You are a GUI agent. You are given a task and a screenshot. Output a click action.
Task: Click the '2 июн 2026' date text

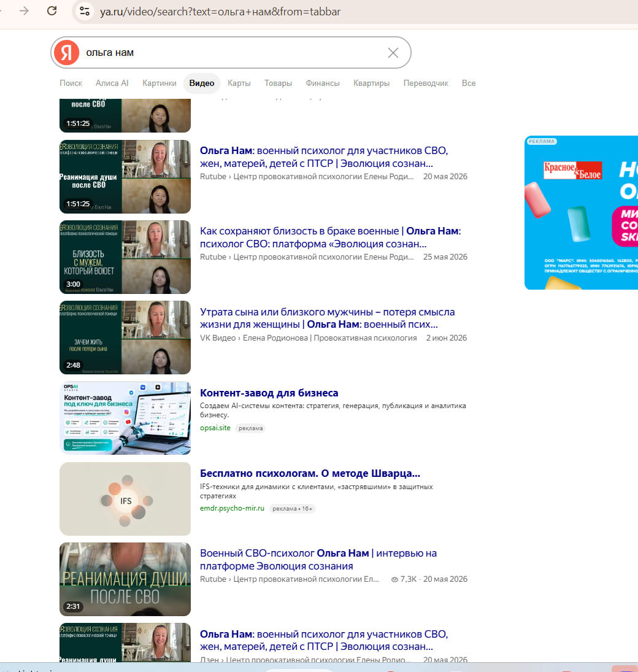click(447, 338)
